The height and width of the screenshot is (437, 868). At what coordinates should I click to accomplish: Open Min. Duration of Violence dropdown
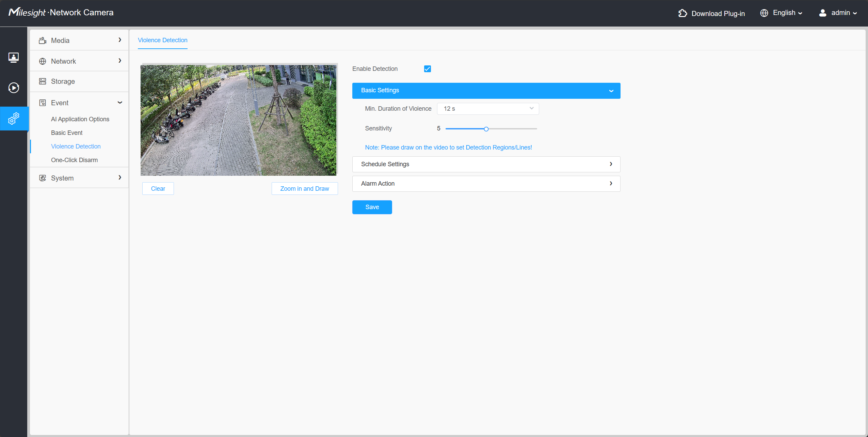click(x=488, y=109)
